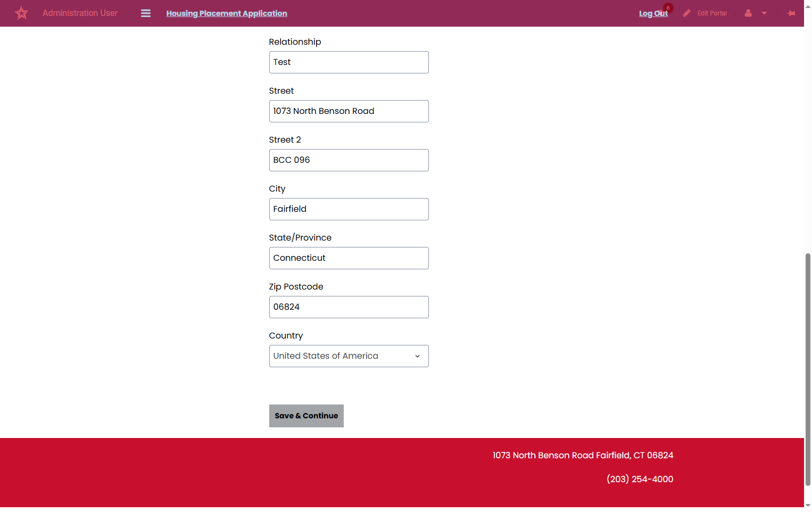Viewport: 812px width, 512px height.
Task: Focus the Relationship input field
Action: [349, 62]
